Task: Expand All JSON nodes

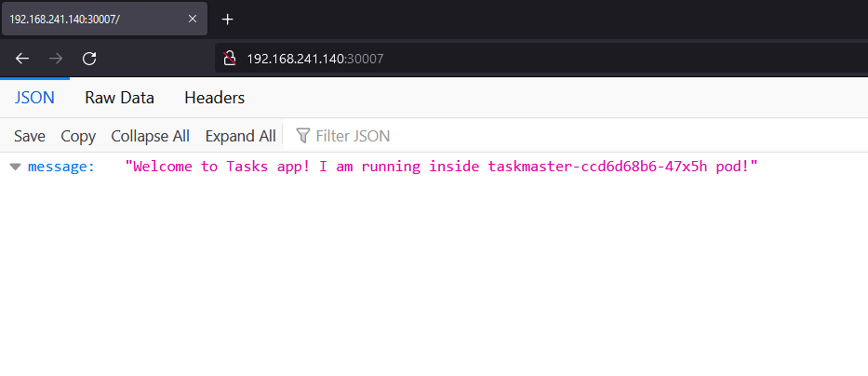Action: pyautogui.click(x=240, y=136)
